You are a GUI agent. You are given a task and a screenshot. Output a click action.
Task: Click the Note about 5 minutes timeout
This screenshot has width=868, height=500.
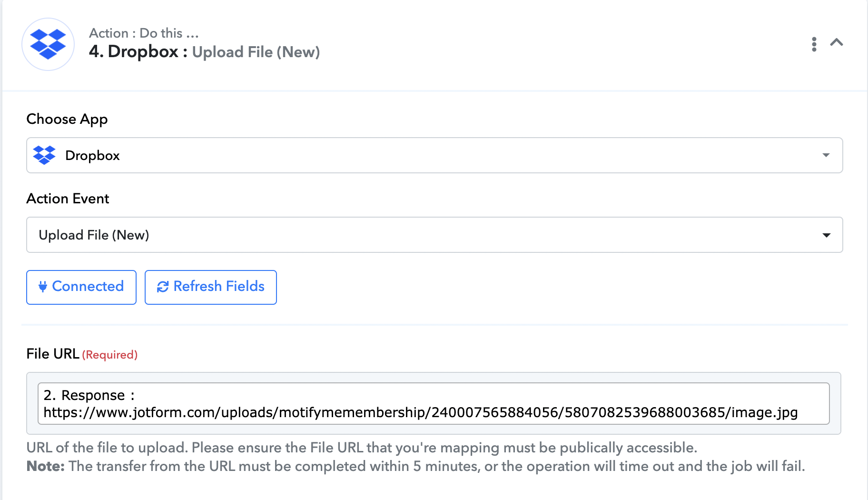tap(415, 466)
